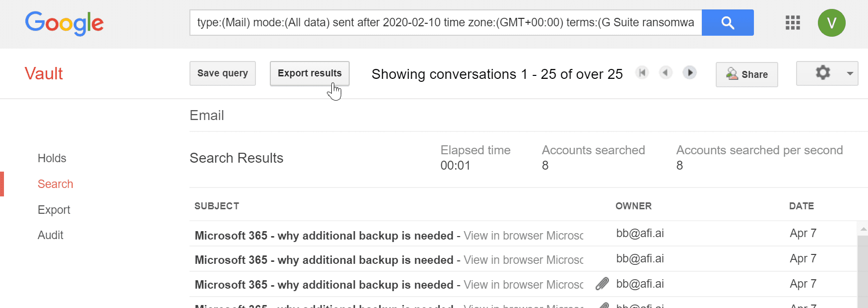Click the Share button
The width and height of the screenshot is (868, 308).
click(x=746, y=74)
